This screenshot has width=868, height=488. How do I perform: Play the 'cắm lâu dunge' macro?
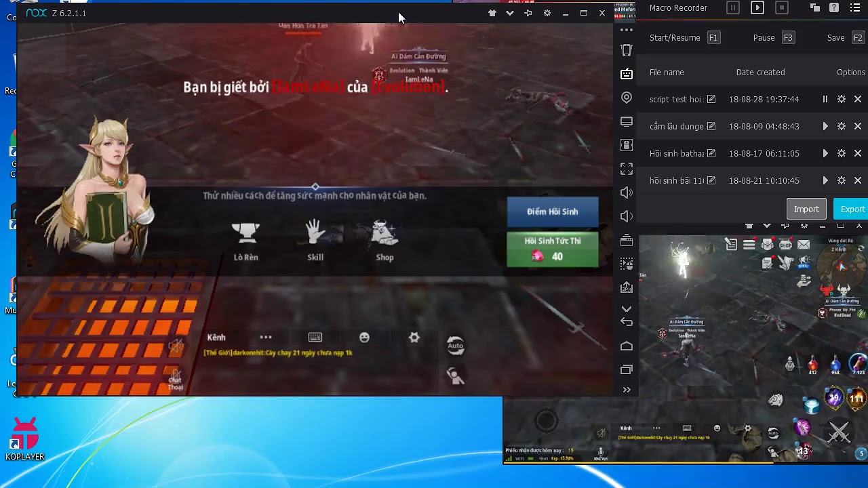click(825, 126)
